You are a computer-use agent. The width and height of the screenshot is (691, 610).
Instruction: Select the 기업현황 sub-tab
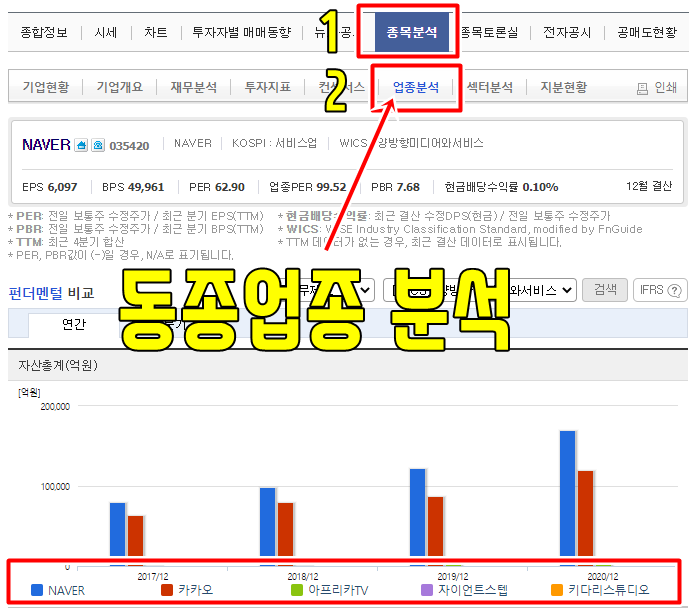(x=46, y=87)
